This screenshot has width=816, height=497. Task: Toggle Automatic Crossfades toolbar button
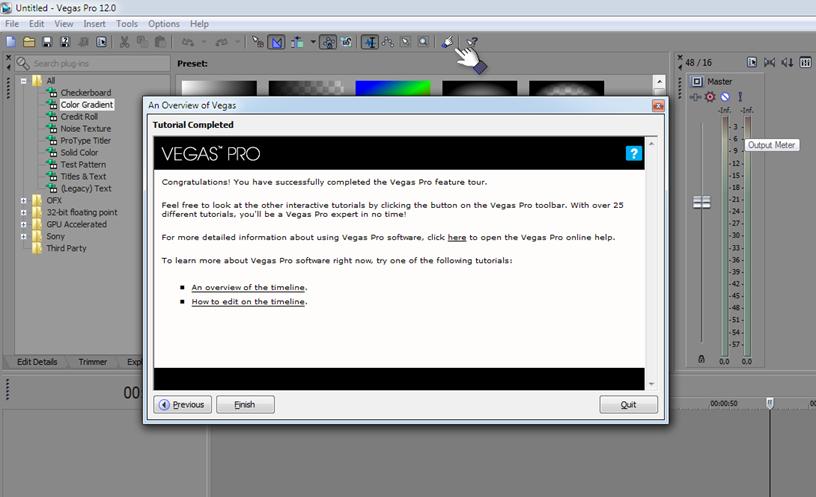click(276, 42)
